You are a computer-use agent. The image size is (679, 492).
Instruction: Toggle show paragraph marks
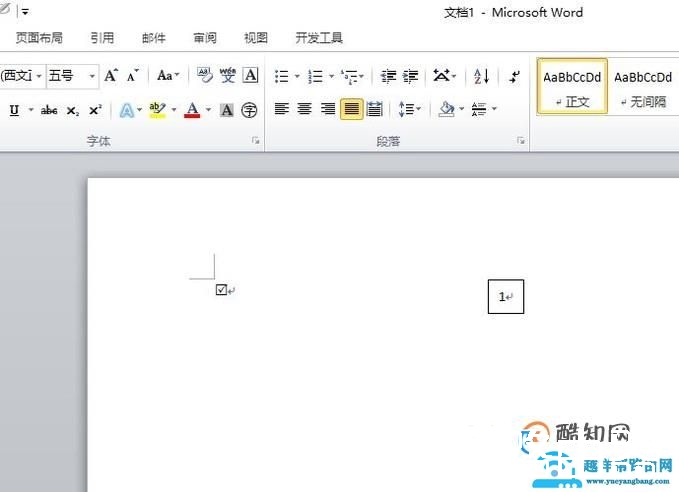pyautogui.click(x=515, y=76)
